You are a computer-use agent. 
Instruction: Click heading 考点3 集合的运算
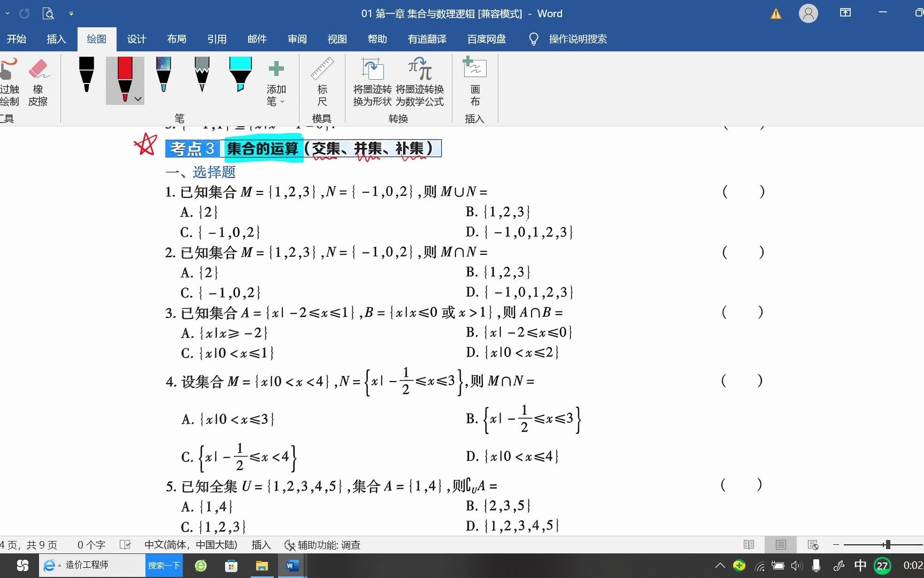[303, 148]
